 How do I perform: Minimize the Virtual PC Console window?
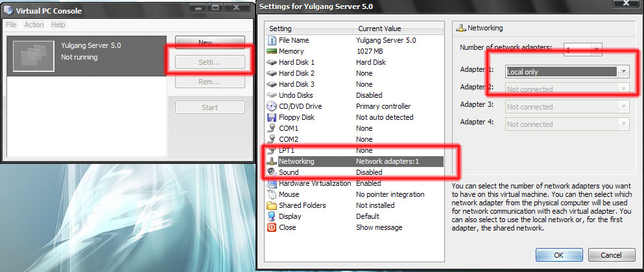click(x=198, y=7)
